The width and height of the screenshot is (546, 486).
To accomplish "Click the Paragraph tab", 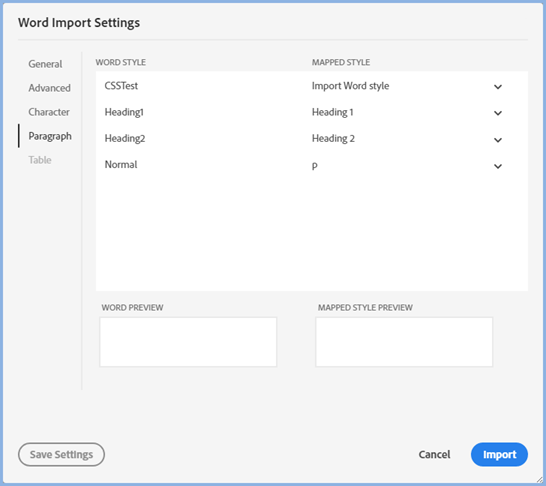I will pyautogui.click(x=50, y=136).
